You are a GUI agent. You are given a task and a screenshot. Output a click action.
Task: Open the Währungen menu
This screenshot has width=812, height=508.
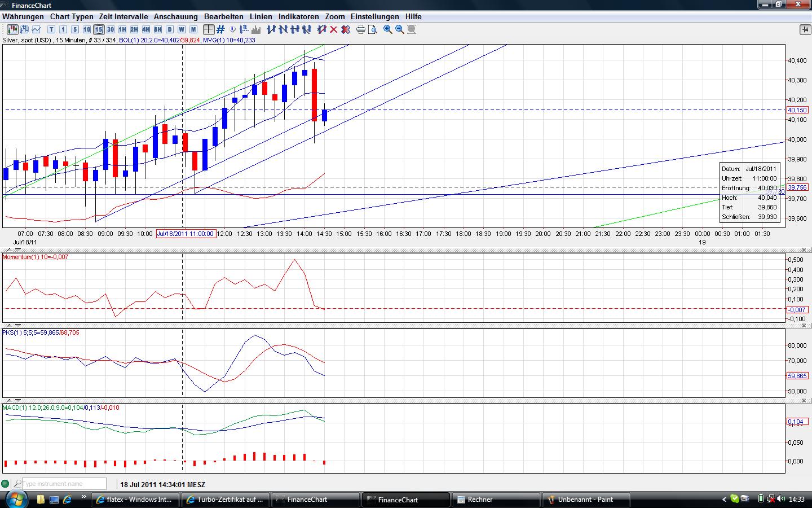(23, 16)
